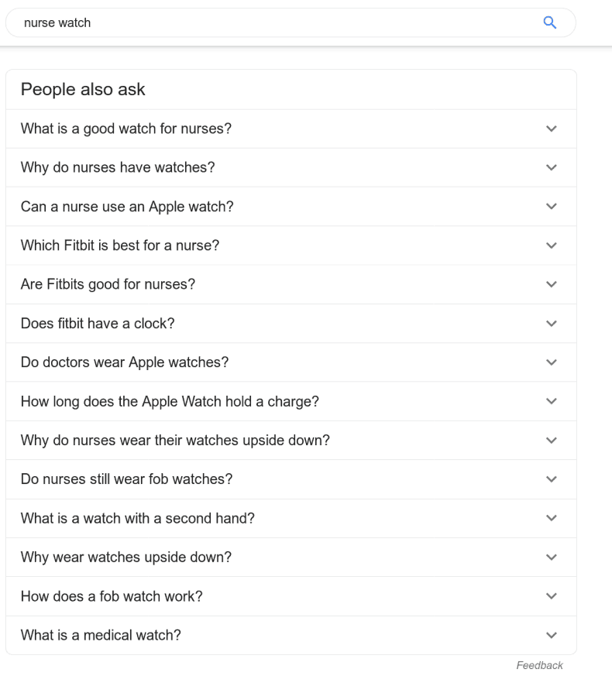Click chevron for Apple Watch charge question
The image size is (612, 700).
coord(551,401)
